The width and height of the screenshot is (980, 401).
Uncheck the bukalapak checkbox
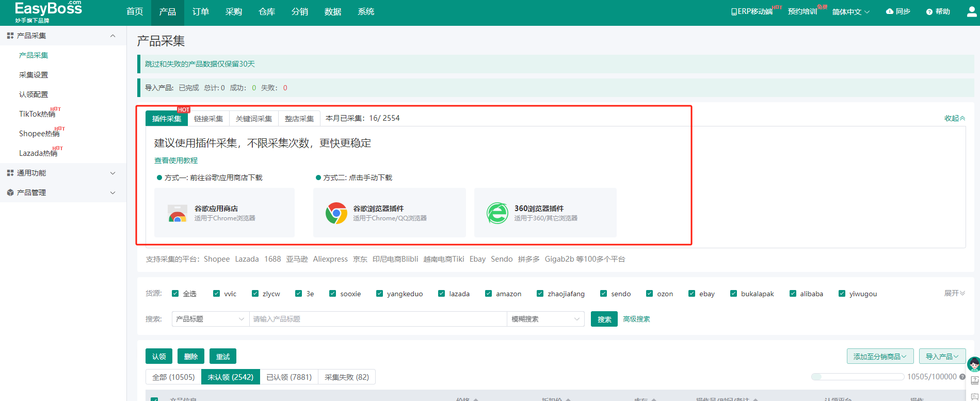pos(734,294)
